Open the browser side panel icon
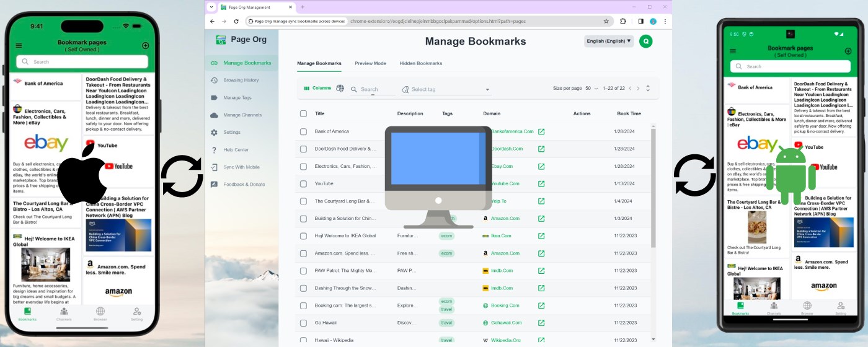868x347 pixels. (x=640, y=21)
